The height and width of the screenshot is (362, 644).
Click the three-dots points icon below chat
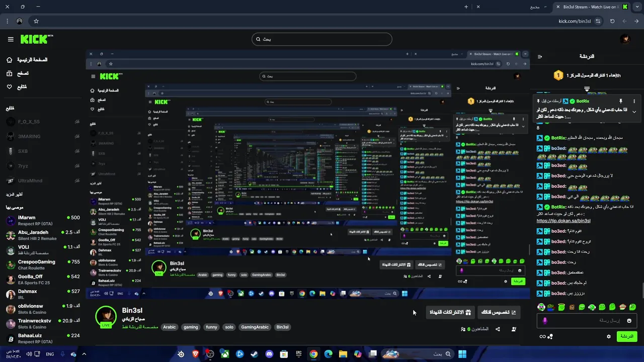[x=550, y=336]
